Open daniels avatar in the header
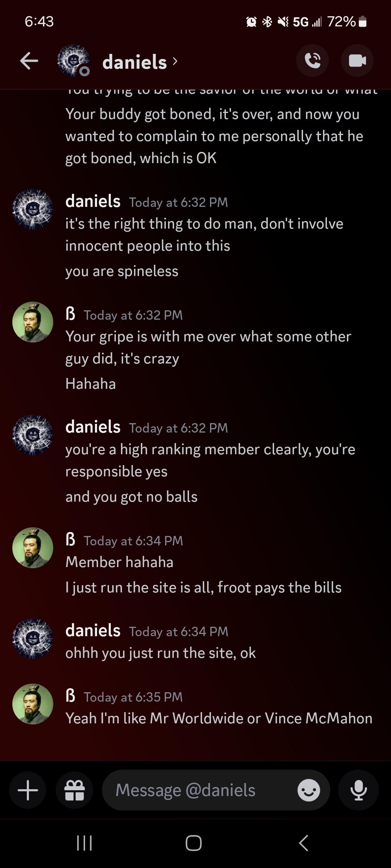This screenshot has width=391, height=868. [x=73, y=61]
